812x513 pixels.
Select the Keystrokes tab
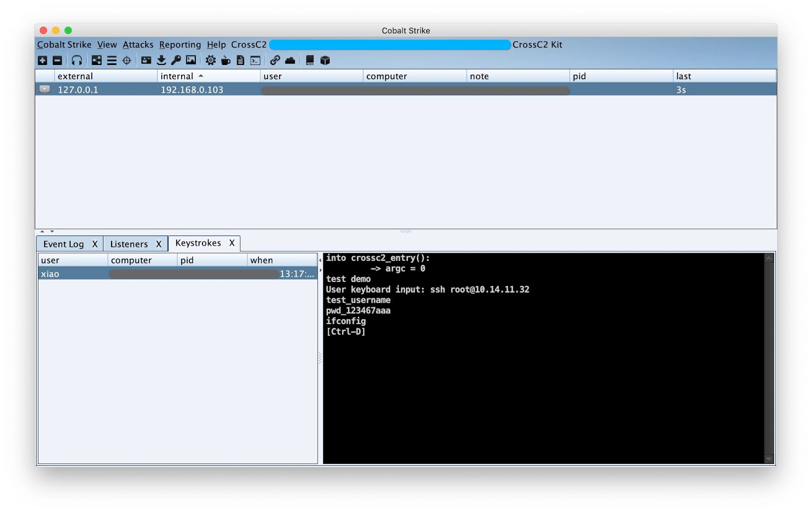(x=198, y=243)
